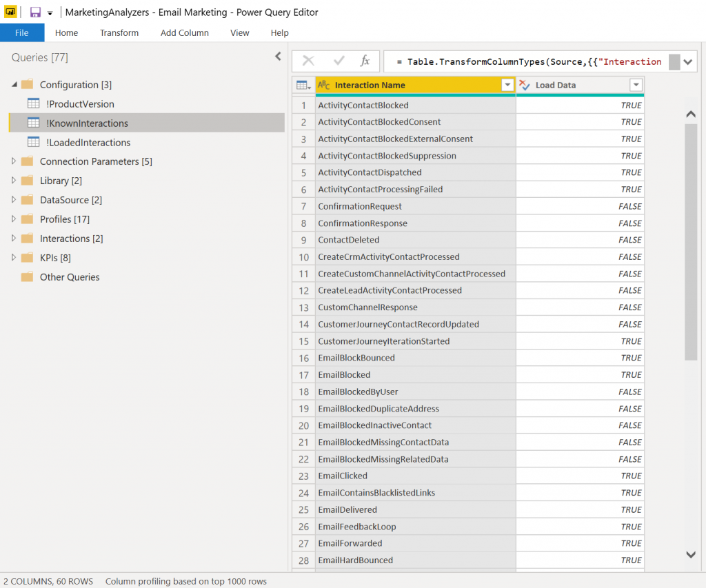Expand the KPIs folder triangle
The width and height of the screenshot is (706, 588).
pos(14,258)
